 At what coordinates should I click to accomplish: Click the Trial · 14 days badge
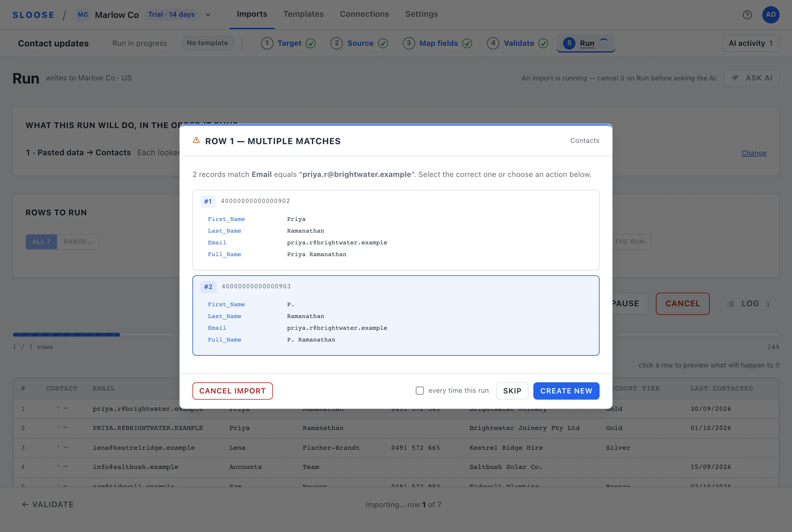(x=171, y=15)
